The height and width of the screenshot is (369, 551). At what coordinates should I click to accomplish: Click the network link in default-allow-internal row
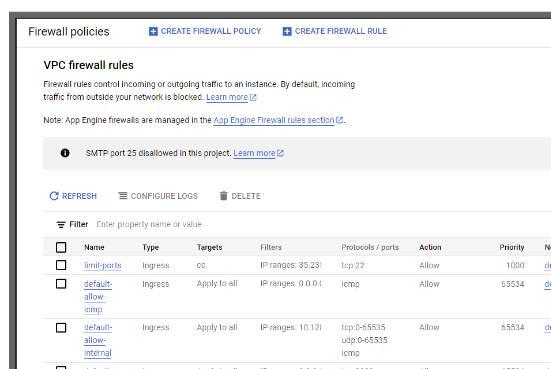(548, 328)
